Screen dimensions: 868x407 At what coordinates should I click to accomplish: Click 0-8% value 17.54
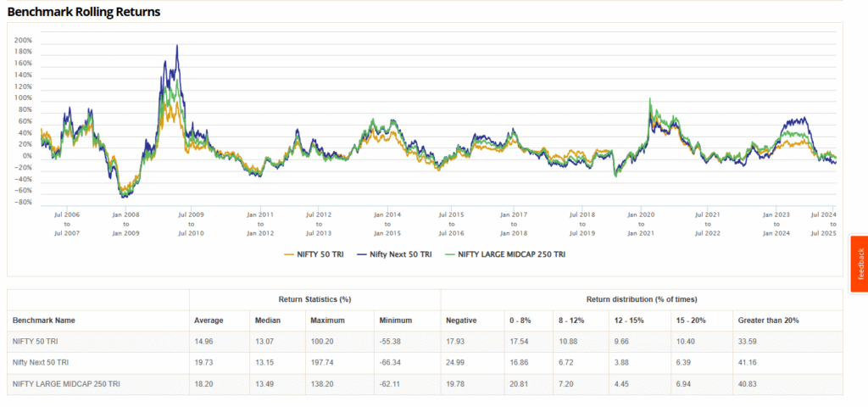pyautogui.click(x=518, y=342)
